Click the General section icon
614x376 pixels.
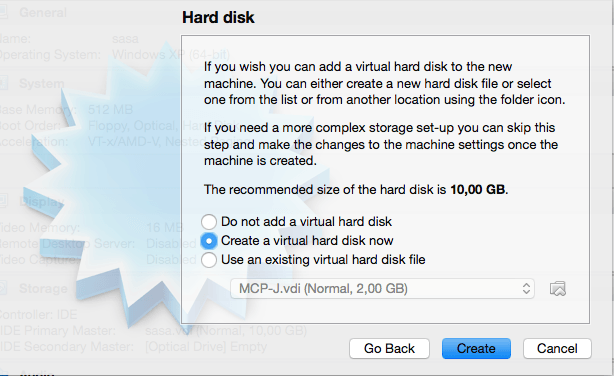pyautogui.click(x=3, y=12)
